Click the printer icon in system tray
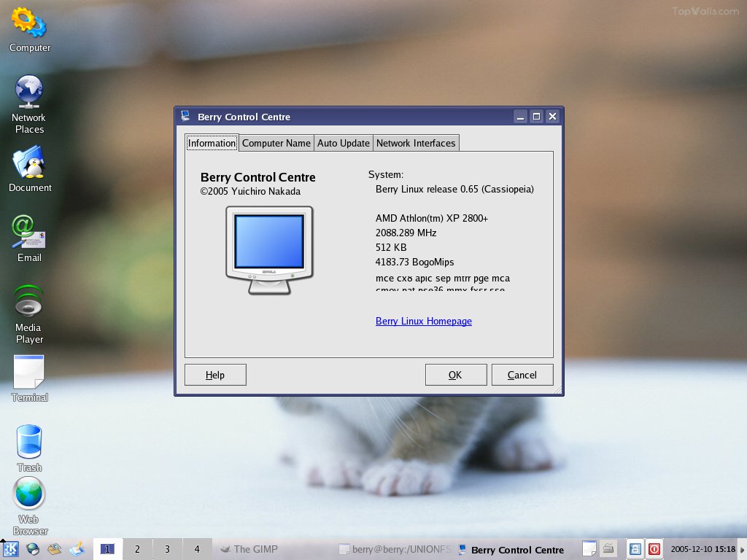 (x=608, y=548)
